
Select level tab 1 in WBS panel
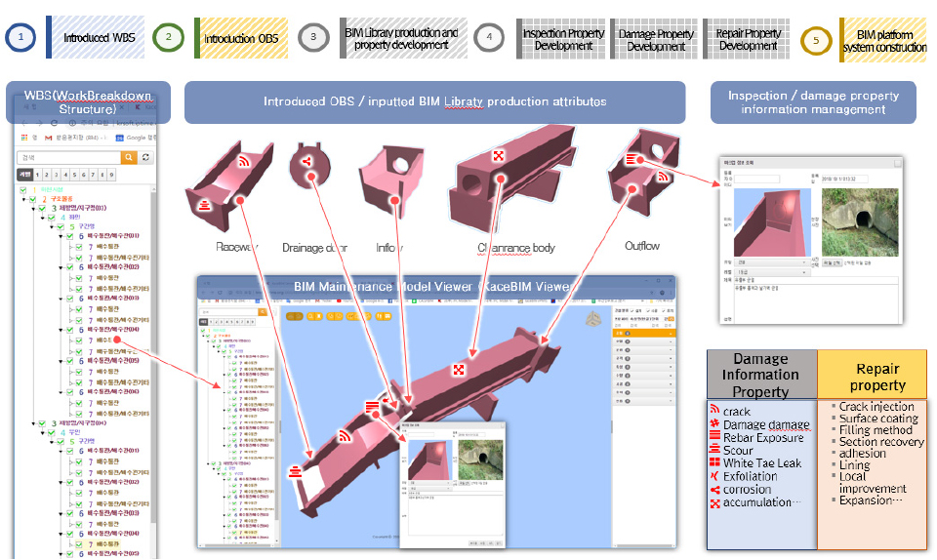pos(37,175)
